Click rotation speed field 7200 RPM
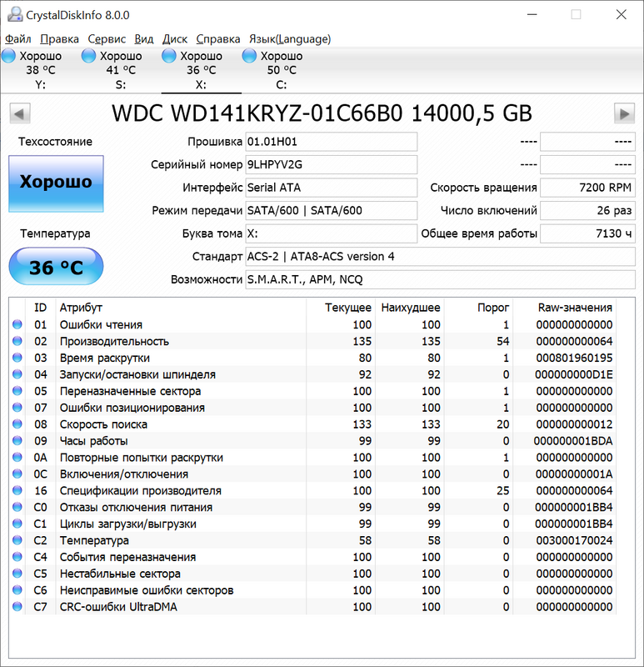This screenshot has width=644, height=667. coord(587,188)
